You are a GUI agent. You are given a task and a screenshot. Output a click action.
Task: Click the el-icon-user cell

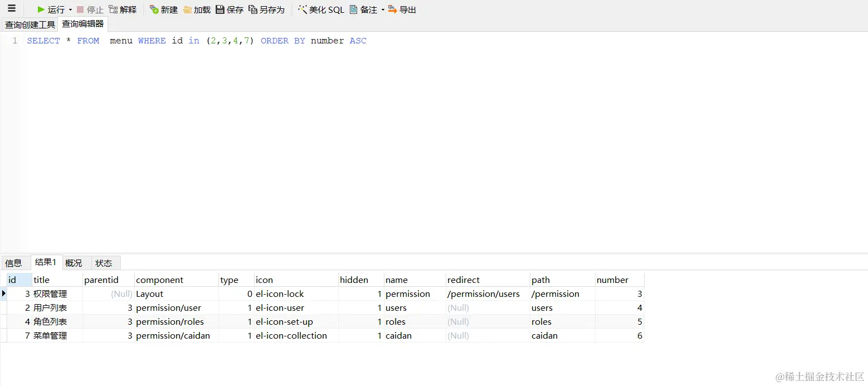tap(296, 307)
